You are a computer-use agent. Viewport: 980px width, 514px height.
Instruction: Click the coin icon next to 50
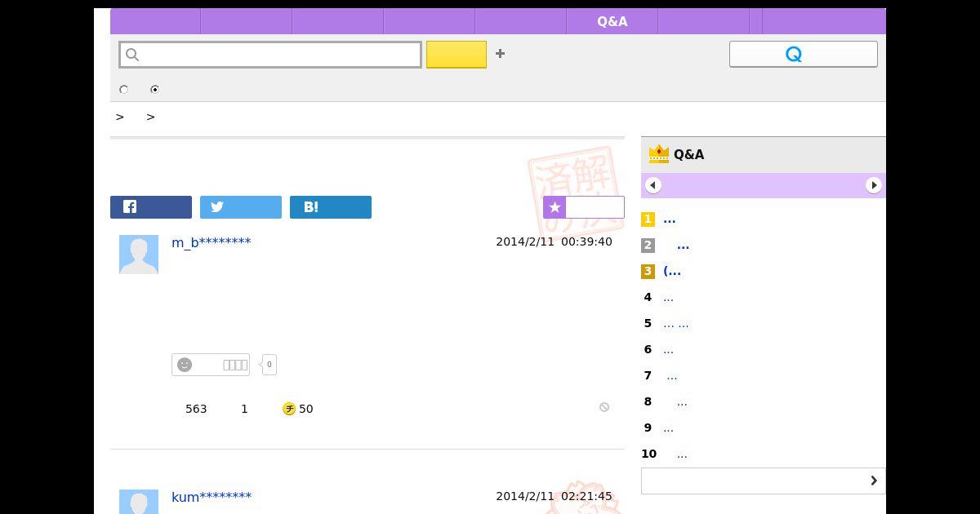pos(289,409)
